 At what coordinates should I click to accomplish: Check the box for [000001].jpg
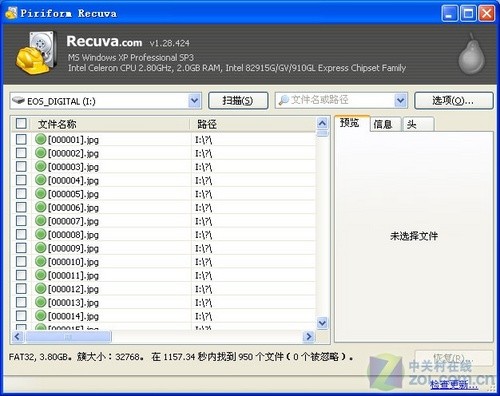21,139
